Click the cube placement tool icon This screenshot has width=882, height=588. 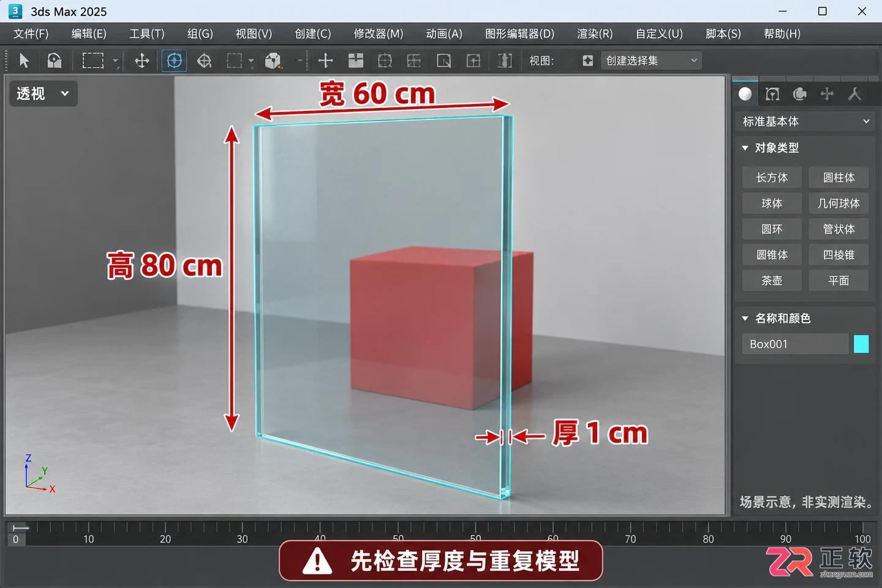(273, 61)
